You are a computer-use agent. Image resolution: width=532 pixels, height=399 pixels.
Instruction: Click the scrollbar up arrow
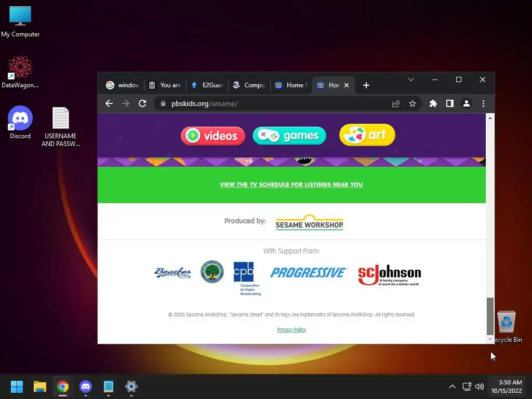pyautogui.click(x=490, y=118)
